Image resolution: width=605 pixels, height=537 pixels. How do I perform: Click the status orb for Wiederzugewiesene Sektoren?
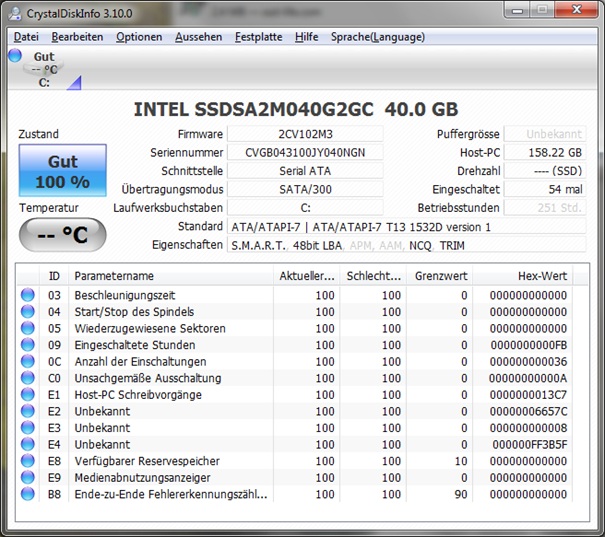[28, 328]
